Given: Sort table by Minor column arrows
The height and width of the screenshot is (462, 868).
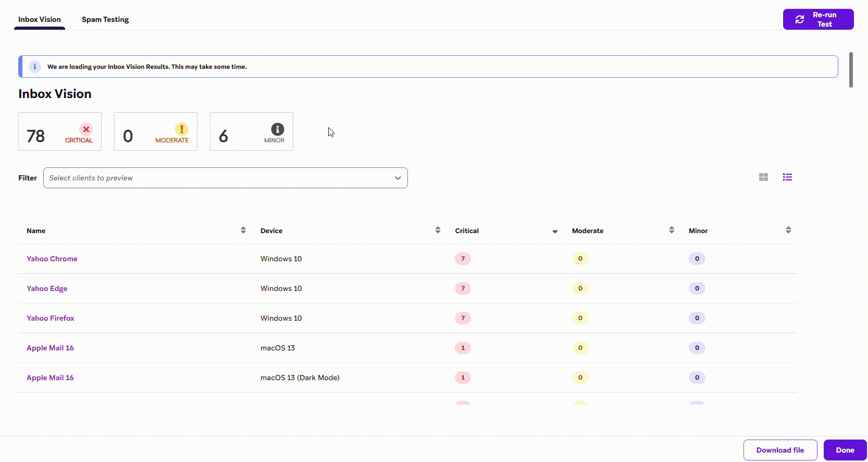Looking at the screenshot, I should tap(788, 230).
